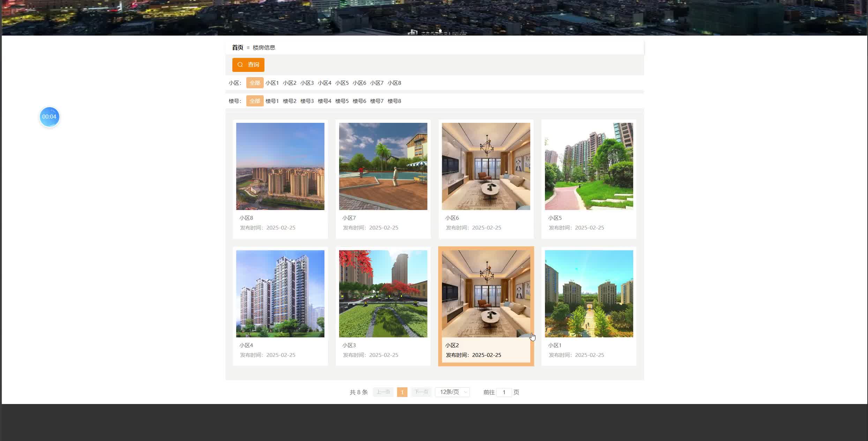Select 小区1 community filter
This screenshot has height=441, width=868.
click(x=272, y=83)
